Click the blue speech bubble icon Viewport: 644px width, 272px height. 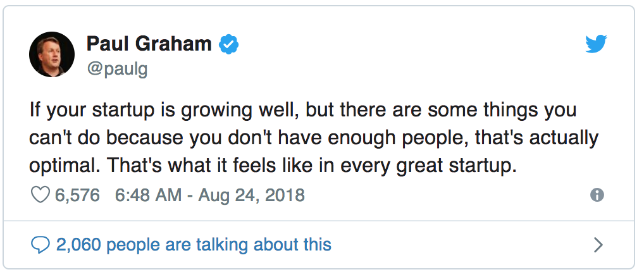[x=40, y=245]
